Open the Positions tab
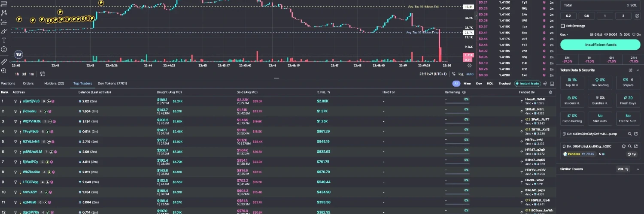 pyautogui.click(x=8, y=83)
